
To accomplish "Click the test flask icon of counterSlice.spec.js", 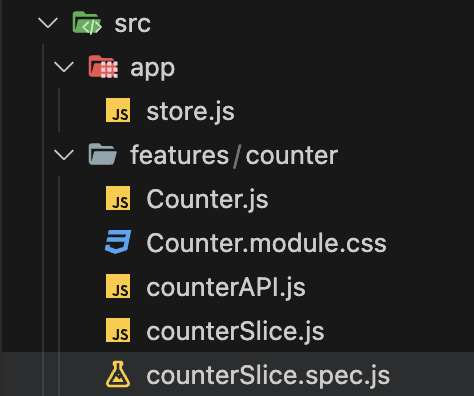I will (118, 374).
